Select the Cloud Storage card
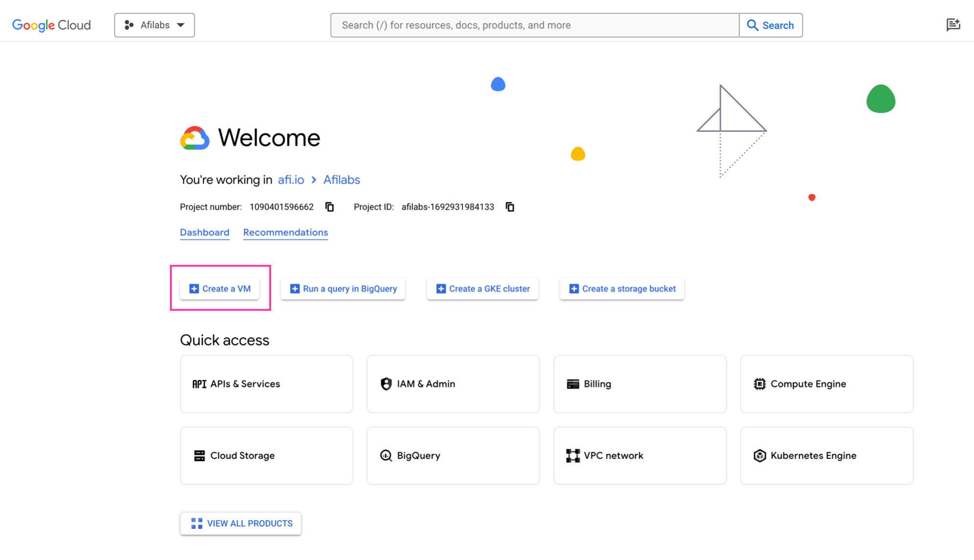The width and height of the screenshot is (974, 560). pyautogui.click(x=266, y=455)
